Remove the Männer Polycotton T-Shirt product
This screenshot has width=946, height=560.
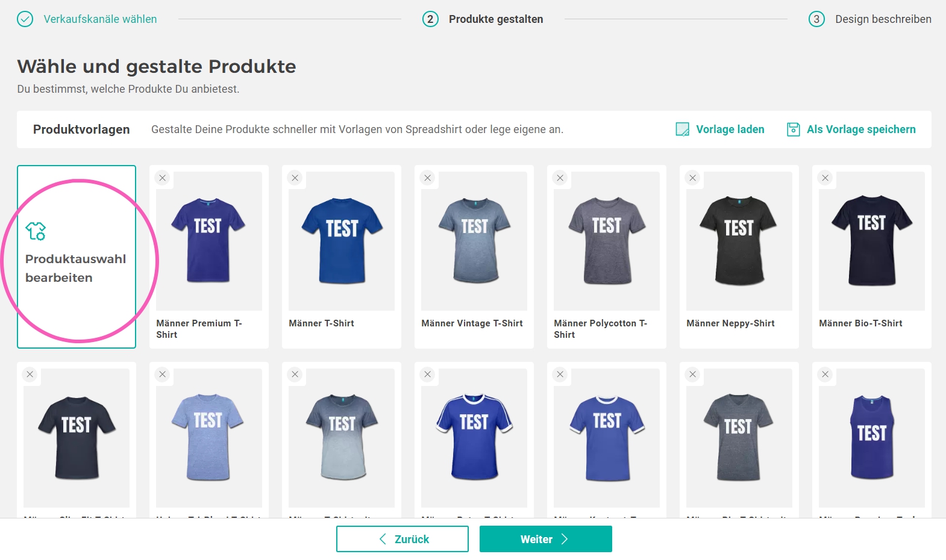click(x=560, y=178)
